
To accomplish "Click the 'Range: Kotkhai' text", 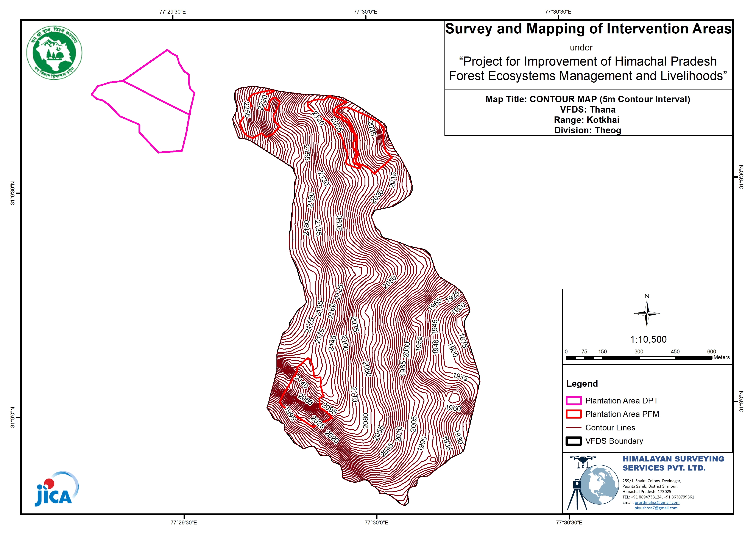I will pos(586,120).
